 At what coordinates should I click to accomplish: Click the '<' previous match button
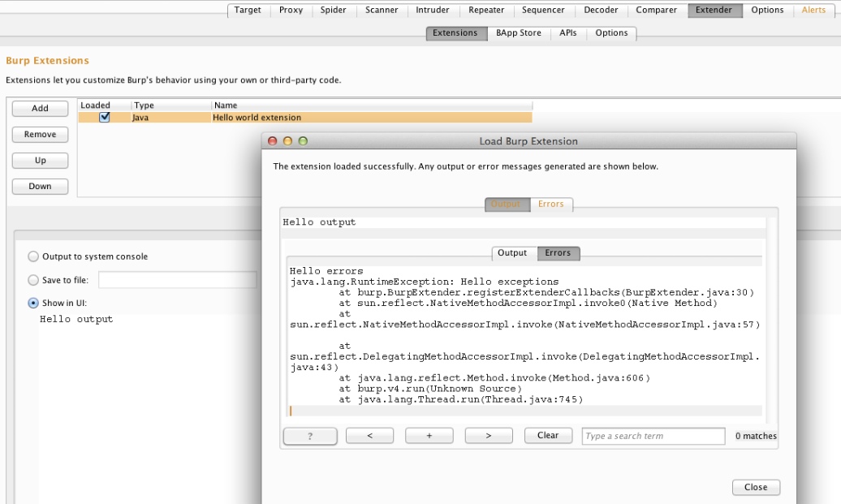369,436
